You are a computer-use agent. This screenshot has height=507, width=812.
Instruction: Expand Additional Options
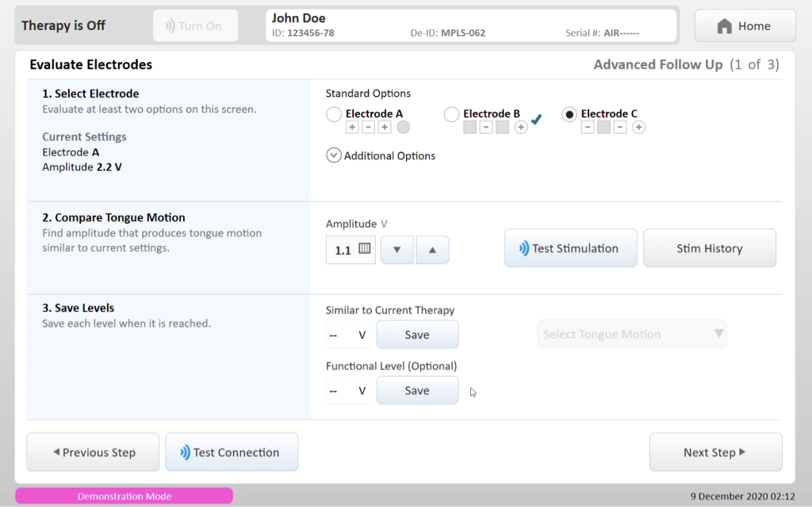334,155
